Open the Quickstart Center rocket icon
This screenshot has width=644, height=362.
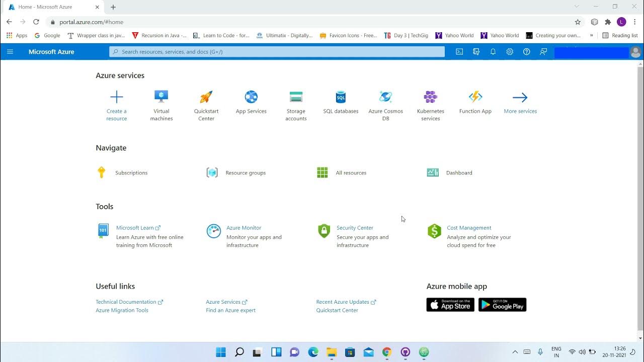[206, 97]
